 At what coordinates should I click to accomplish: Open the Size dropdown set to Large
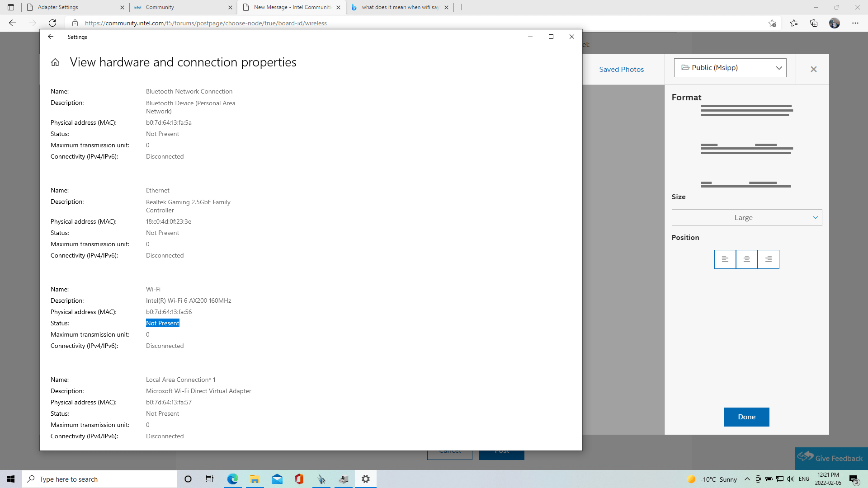click(746, 218)
